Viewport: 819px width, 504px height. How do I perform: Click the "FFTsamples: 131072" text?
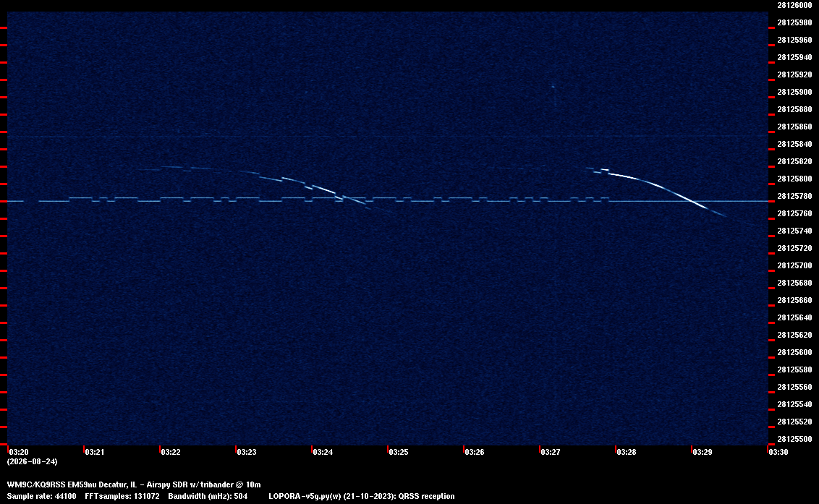[122, 496]
